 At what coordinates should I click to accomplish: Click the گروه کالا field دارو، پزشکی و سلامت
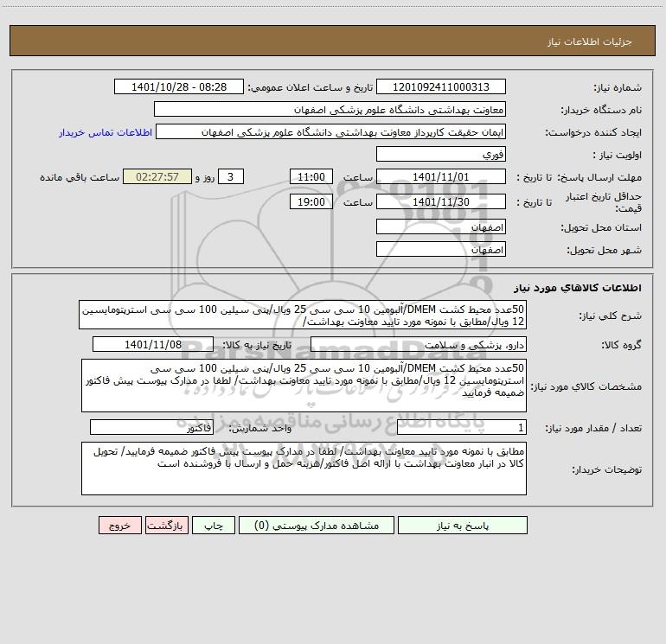(x=419, y=344)
